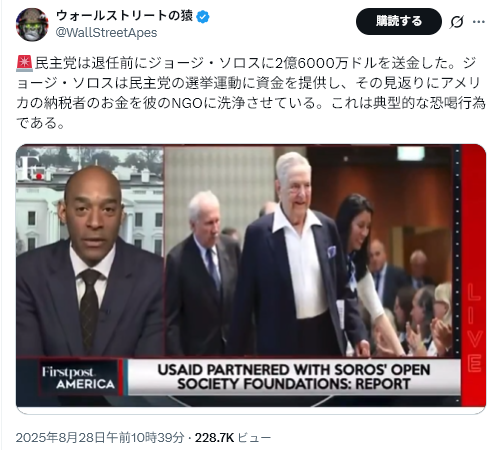Open the ウォールストリートの猿 display name

click(x=124, y=16)
